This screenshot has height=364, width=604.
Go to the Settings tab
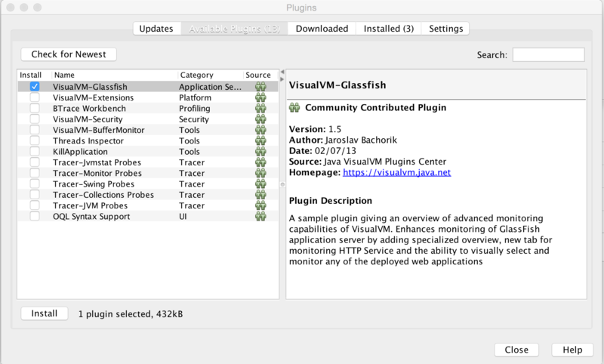pos(445,29)
